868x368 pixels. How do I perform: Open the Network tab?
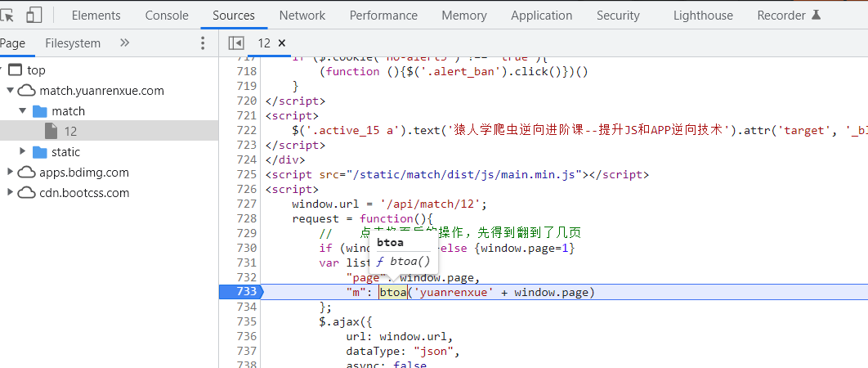pyautogui.click(x=302, y=16)
